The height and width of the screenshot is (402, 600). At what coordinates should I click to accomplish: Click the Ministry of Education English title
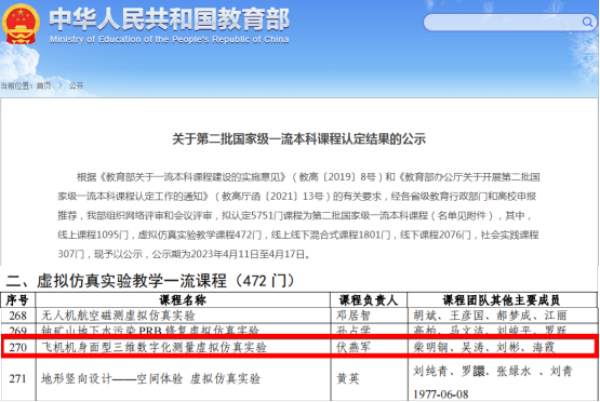click(x=169, y=39)
